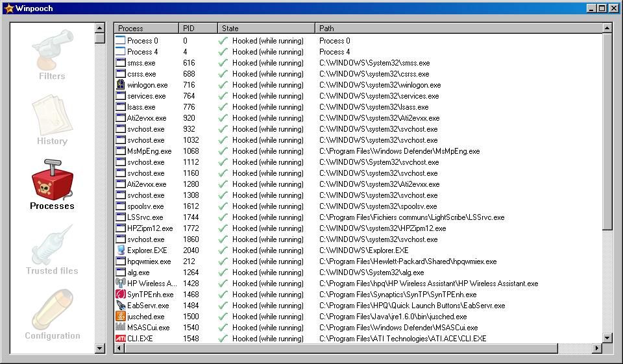This screenshot has height=364, width=623.
Task: Click the HP Wireless Assistant antenna icon
Action: [x=121, y=283]
